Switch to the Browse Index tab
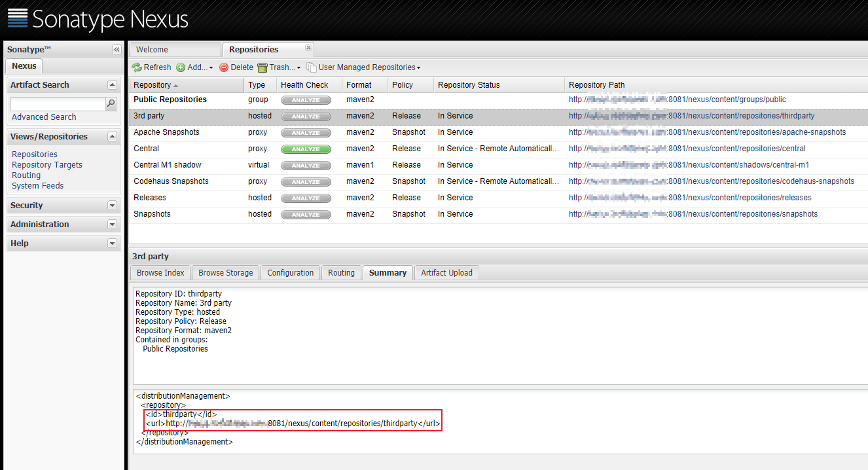This screenshot has width=868, height=470. [x=160, y=273]
